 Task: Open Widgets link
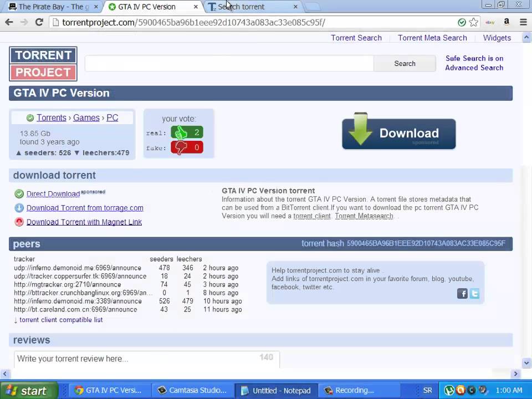point(497,38)
